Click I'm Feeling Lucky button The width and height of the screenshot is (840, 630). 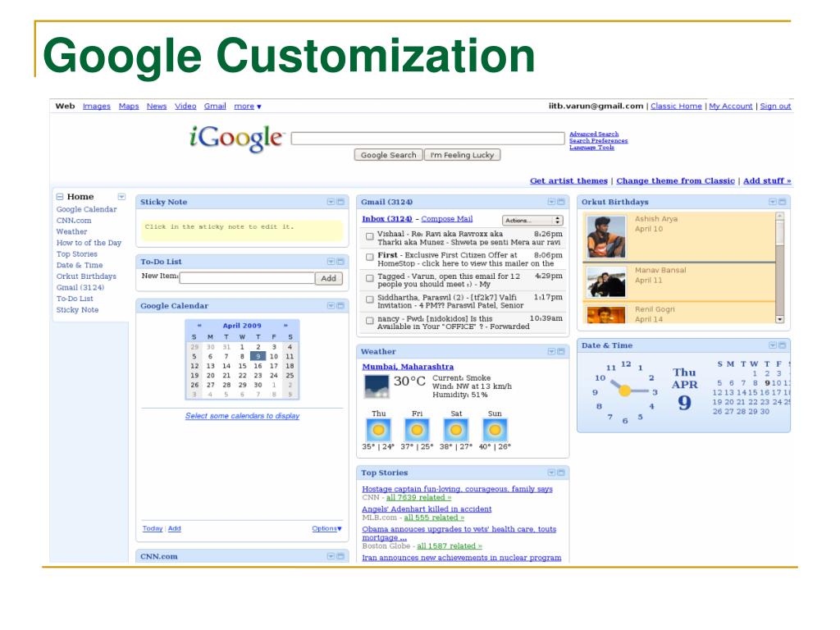point(463,155)
